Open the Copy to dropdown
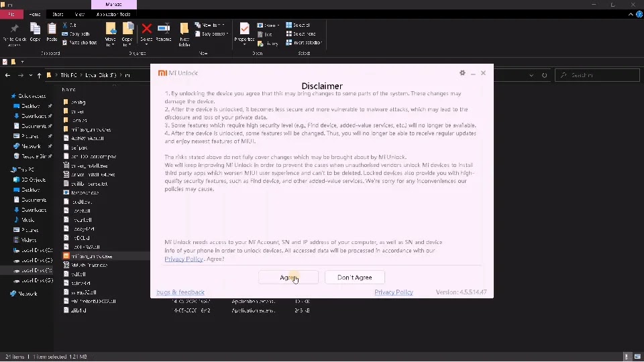The image size is (644, 362). point(127,34)
